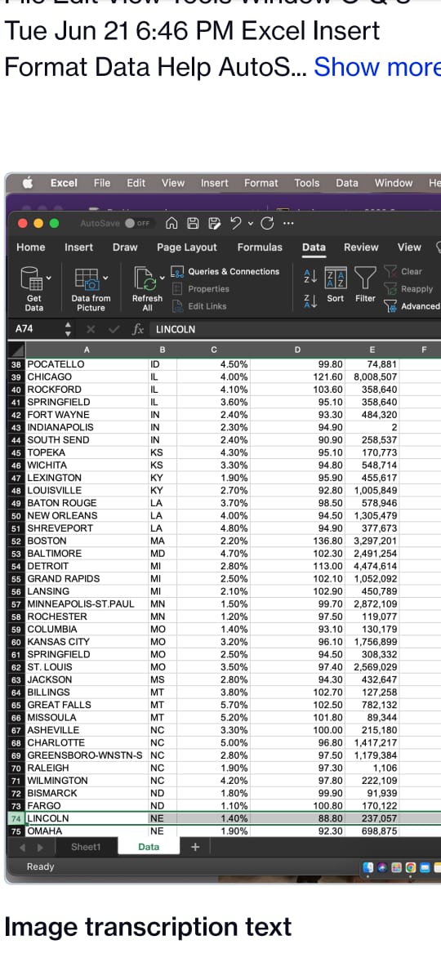Select row 52 header
The height and width of the screenshot is (980, 441).
(16, 541)
